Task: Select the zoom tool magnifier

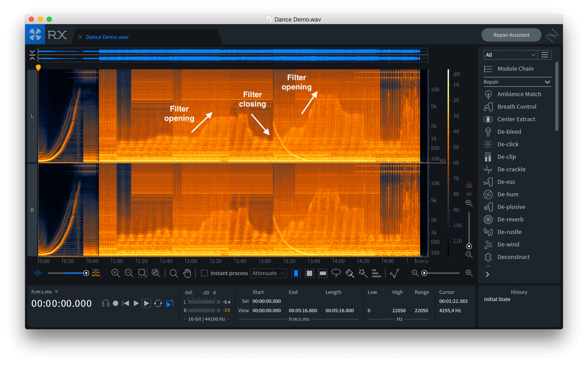Action: pos(174,273)
